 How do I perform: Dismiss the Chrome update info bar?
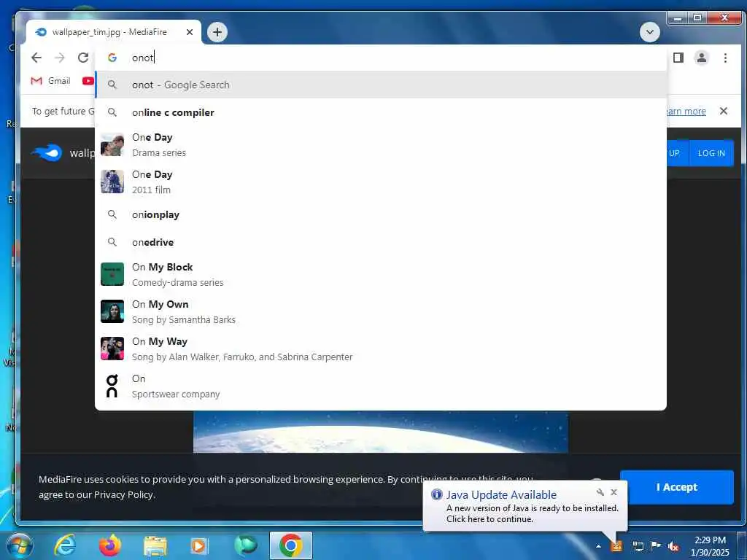tap(723, 111)
